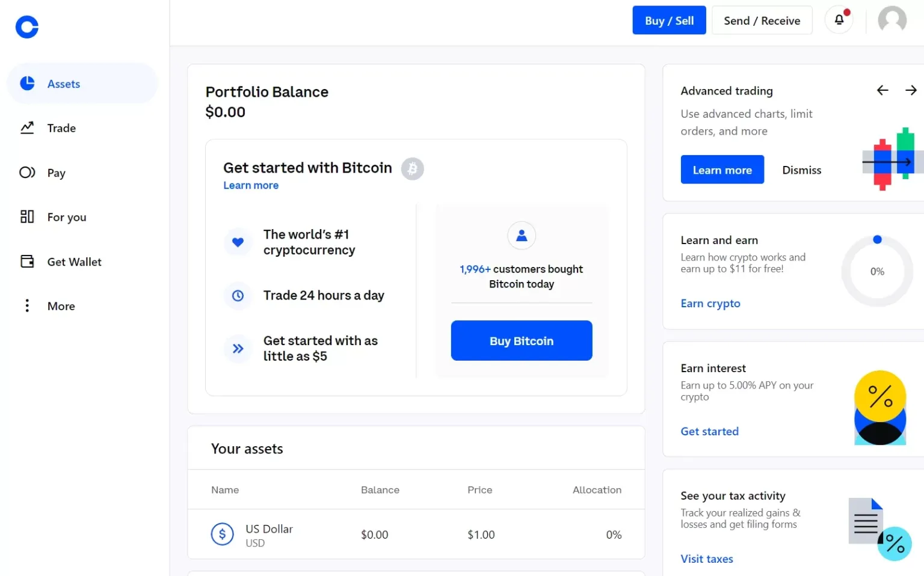Screen dimensions: 924x576
Task: Click the Get Wallet icon
Action: 27,261
